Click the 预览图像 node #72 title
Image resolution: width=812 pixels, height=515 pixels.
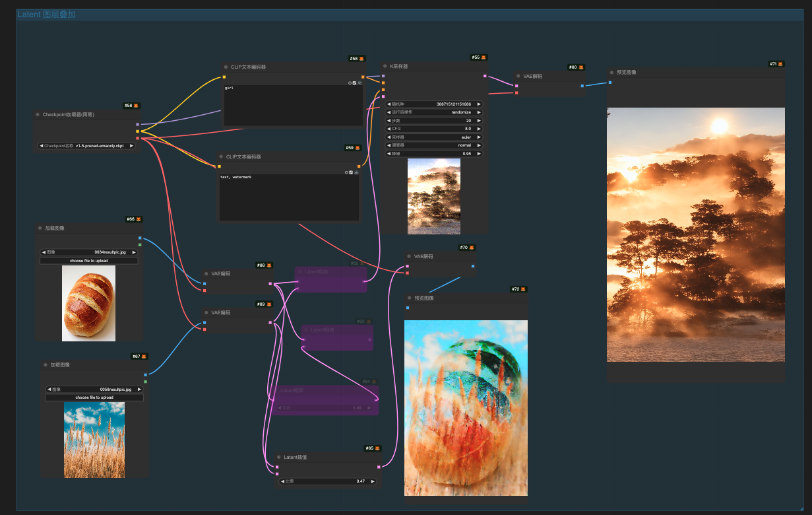click(x=425, y=298)
